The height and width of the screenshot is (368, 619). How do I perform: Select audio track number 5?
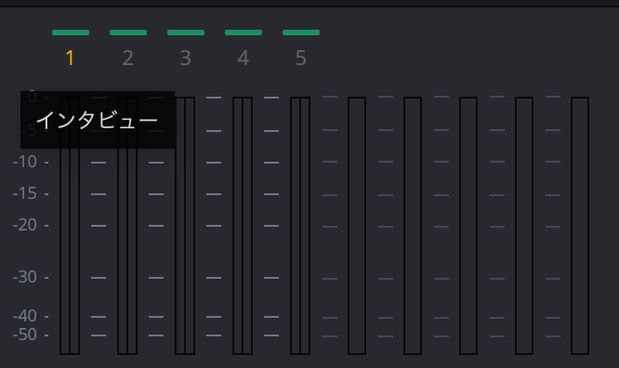coord(301,58)
